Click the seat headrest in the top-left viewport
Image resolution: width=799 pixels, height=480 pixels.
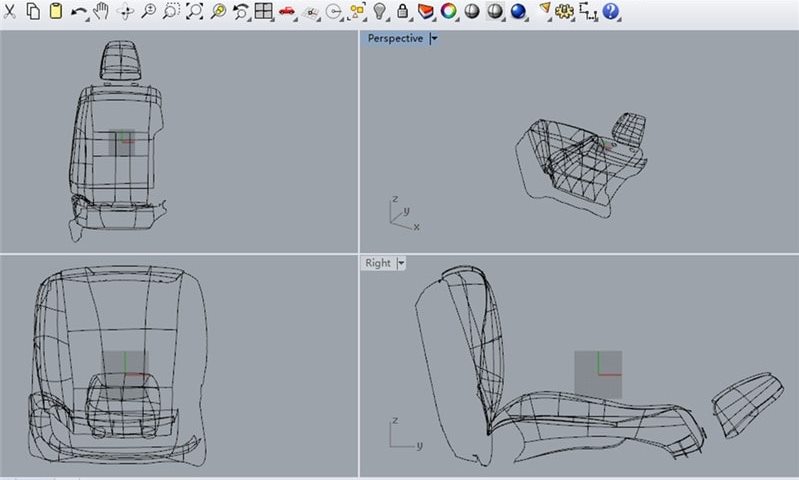(x=120, y=60)
